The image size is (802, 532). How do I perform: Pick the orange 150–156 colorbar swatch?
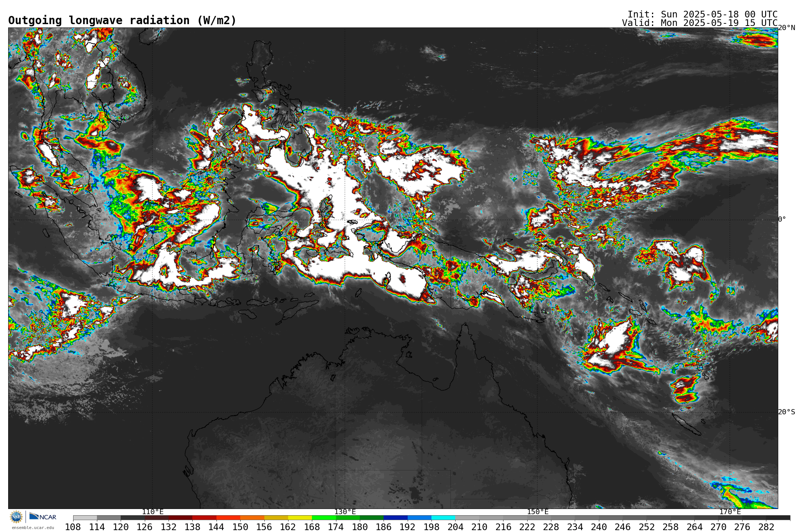pyautogui.click(x=252, y=518)
